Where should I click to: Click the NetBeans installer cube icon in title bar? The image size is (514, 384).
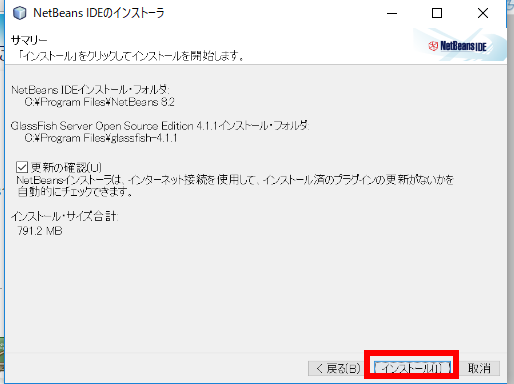click(x=20, y=13)
